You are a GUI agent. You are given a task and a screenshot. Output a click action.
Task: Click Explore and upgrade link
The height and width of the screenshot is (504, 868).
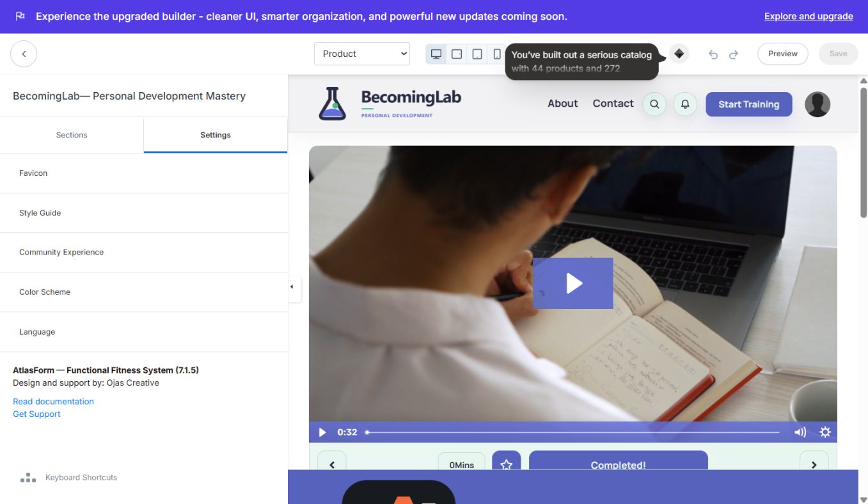point(809,17)
